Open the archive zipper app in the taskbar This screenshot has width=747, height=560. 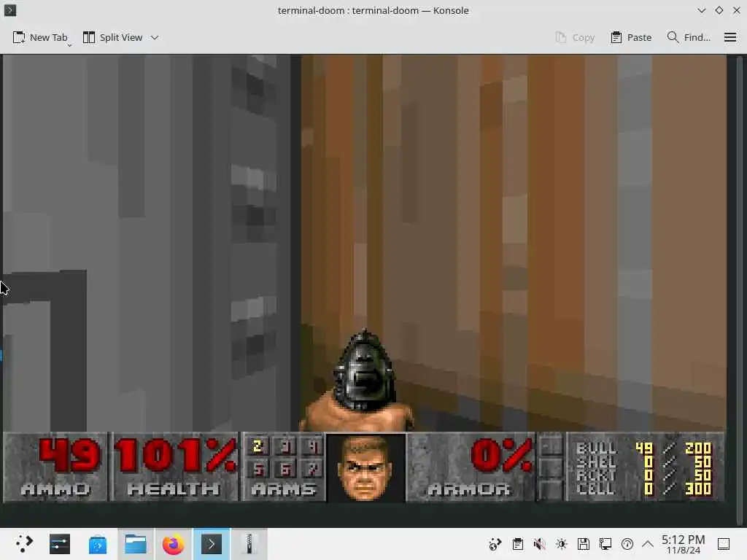click(x=249, y=544)
